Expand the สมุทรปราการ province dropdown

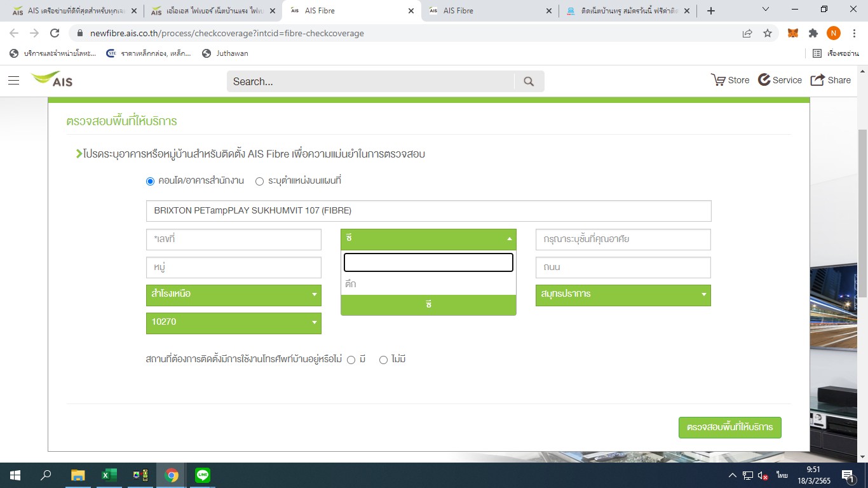point(623,295)
